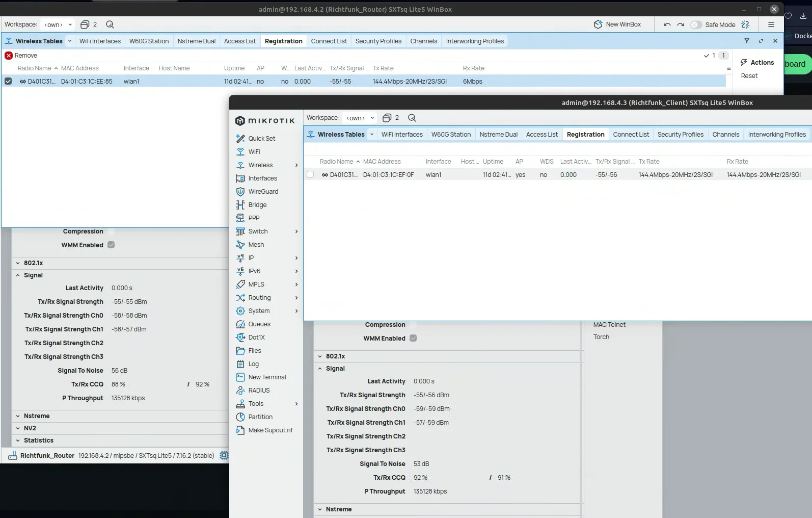The image size is (812, 518).
Task: Uncheck the D4:01:C3:1C:EE:85 row checkbox
Action: [x=8, y=81]
